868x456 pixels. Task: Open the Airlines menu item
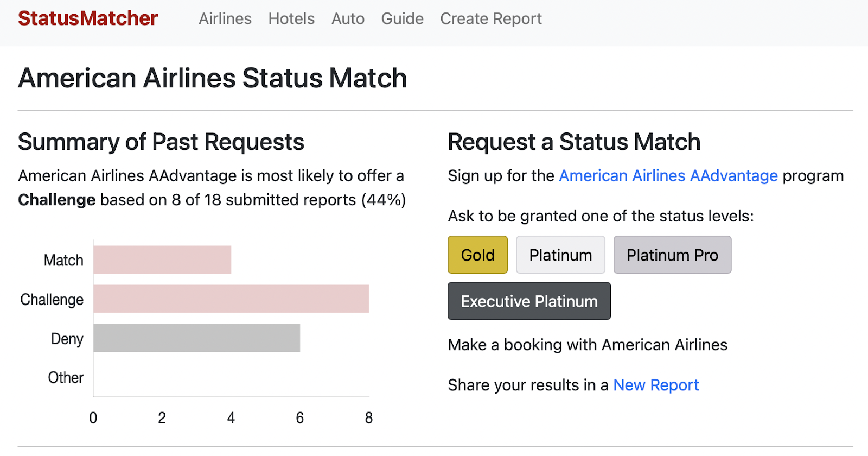(x=225, y=19)
